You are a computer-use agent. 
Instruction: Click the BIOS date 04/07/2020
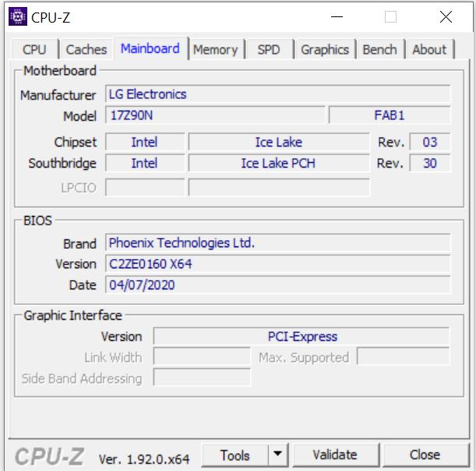pos(278,285)
